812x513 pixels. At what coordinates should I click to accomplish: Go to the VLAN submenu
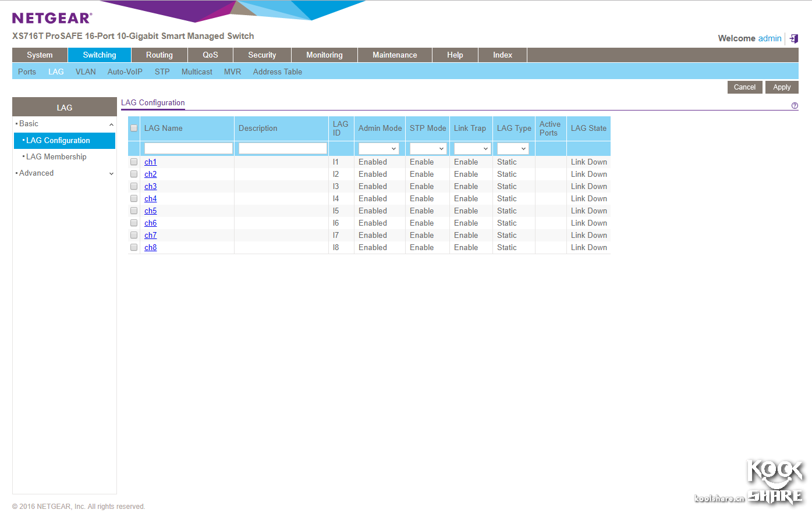(86, 72)
